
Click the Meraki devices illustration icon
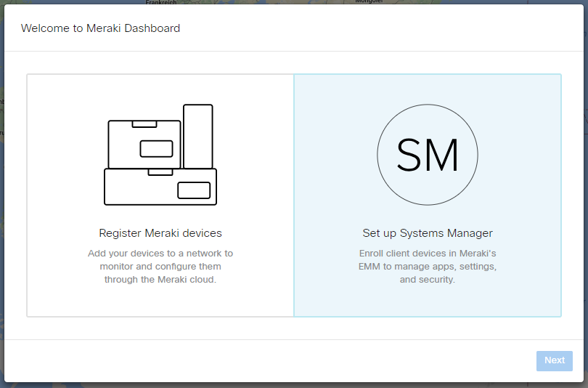[x=160, y=155]
